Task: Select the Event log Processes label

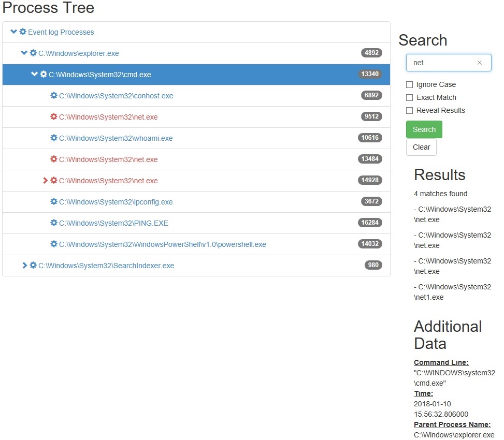Action: 61,32
